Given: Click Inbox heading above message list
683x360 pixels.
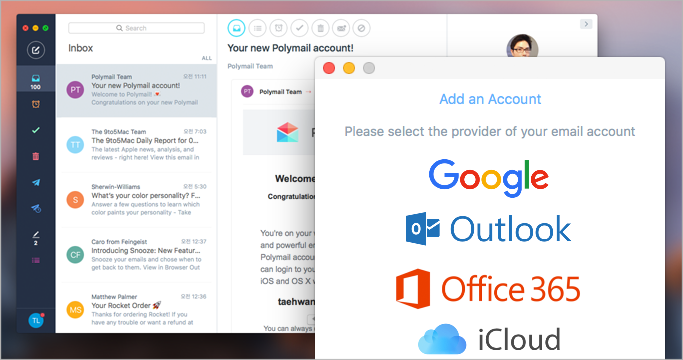Looking at the screenshot, I should point(81,48).
